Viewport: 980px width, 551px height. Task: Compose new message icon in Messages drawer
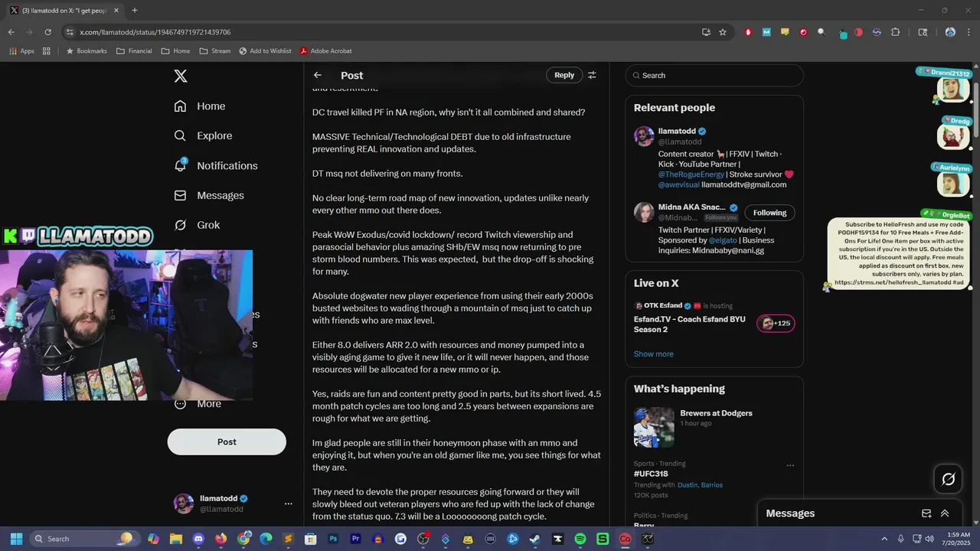(926, 514)
